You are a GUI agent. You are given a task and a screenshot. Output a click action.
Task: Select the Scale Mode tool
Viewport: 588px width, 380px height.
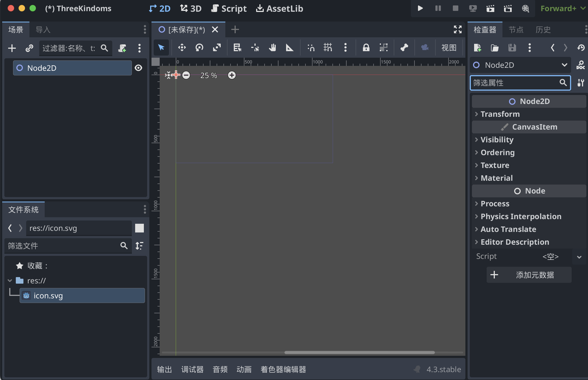point(217,48)
